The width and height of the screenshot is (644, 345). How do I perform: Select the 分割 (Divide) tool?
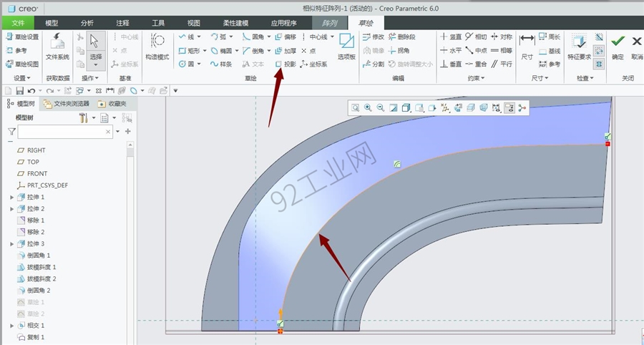[x=374, y=64]
